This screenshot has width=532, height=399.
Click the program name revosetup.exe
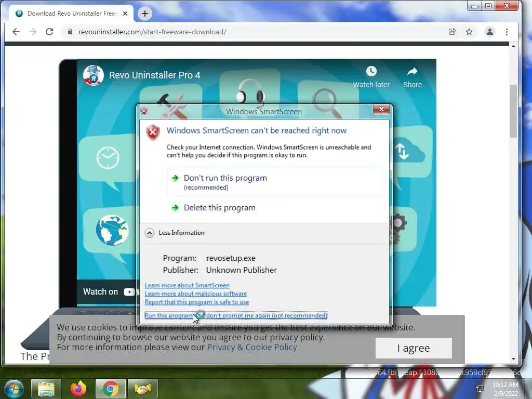pyautogui.click(x=231, y=258)
